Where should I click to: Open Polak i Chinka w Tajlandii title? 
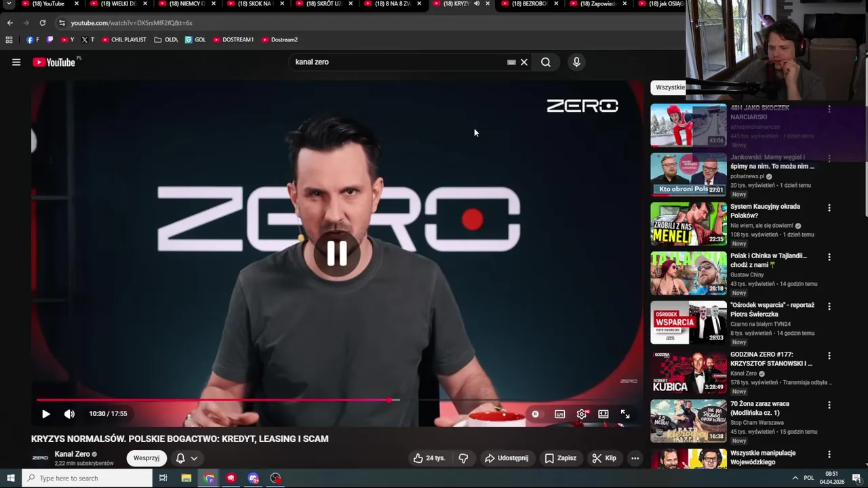coord(768,260)
